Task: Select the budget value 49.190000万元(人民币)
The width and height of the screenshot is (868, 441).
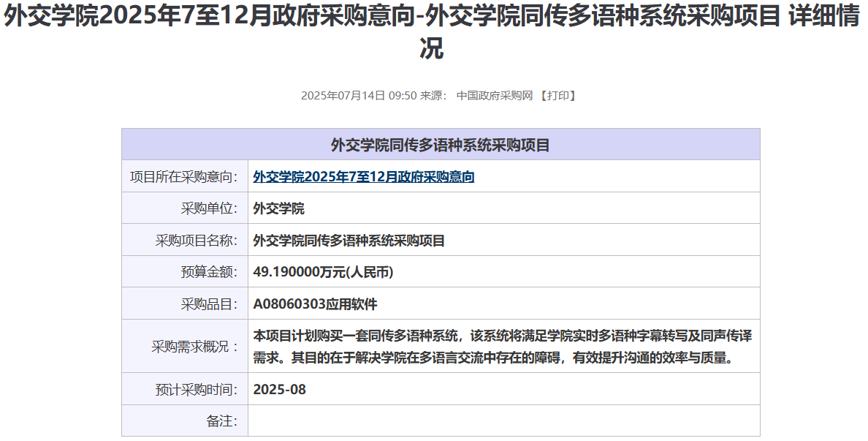Action: click(323, 272)
